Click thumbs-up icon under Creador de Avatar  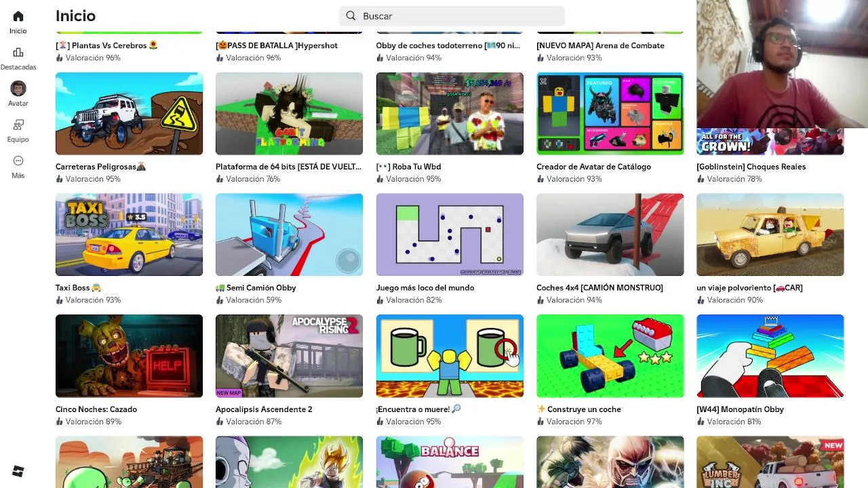[x=540, y=179]
